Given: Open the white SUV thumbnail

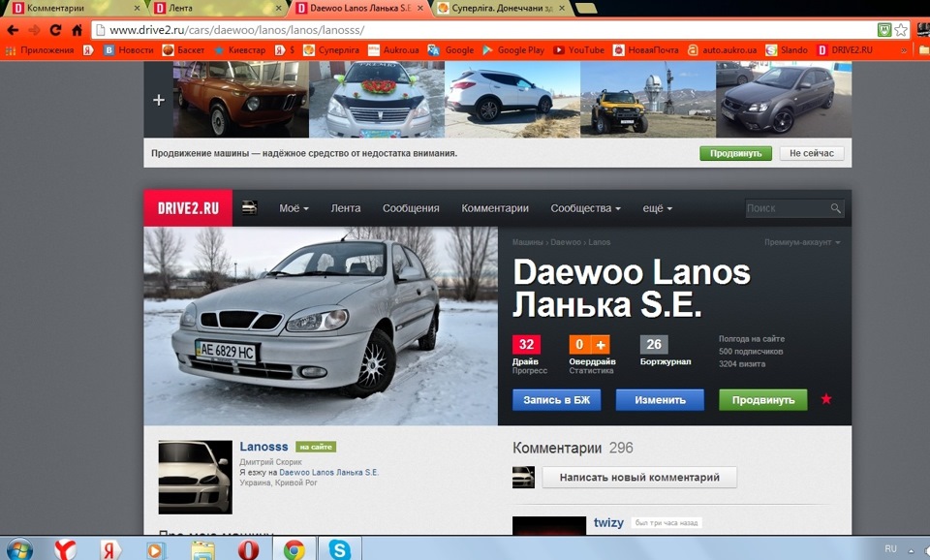Looking at the screenshot, I should (512, 100).
